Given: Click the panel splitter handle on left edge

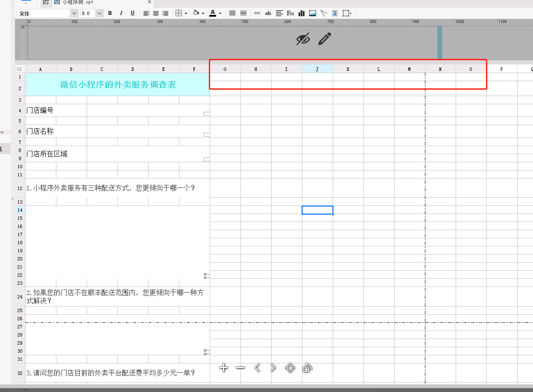Looking at the screenshot, I should point(13,199).
